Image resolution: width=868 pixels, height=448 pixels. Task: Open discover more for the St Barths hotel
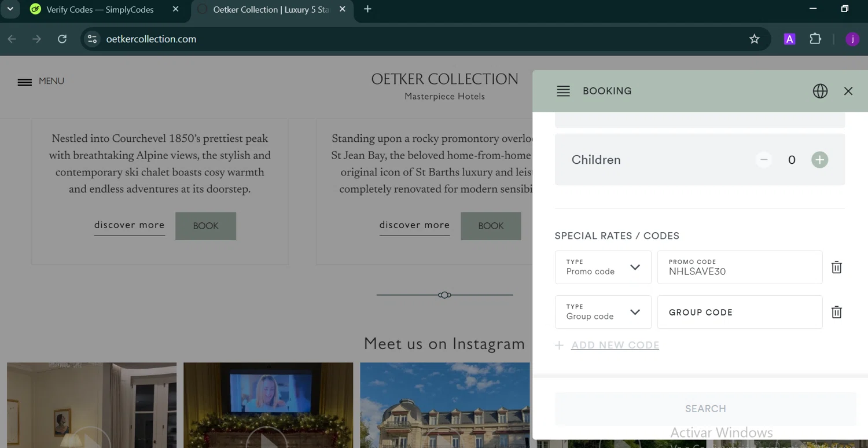414,225
